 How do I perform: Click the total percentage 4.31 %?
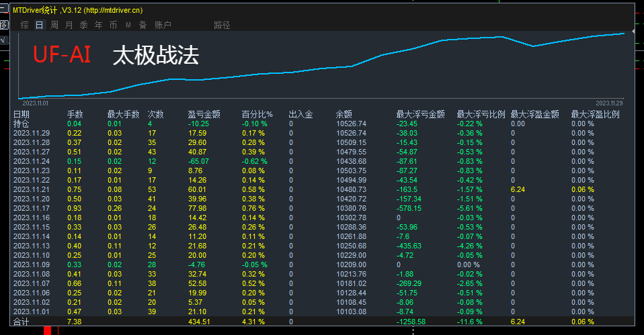(x=253, y=322)
